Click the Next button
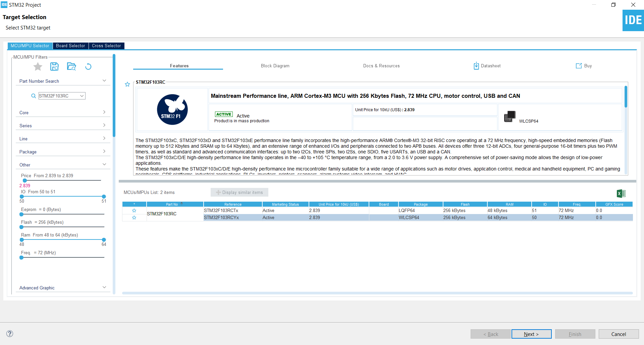The width and height of the screenshot is (644, 345). pyautogui.click(x=531, y=334)
